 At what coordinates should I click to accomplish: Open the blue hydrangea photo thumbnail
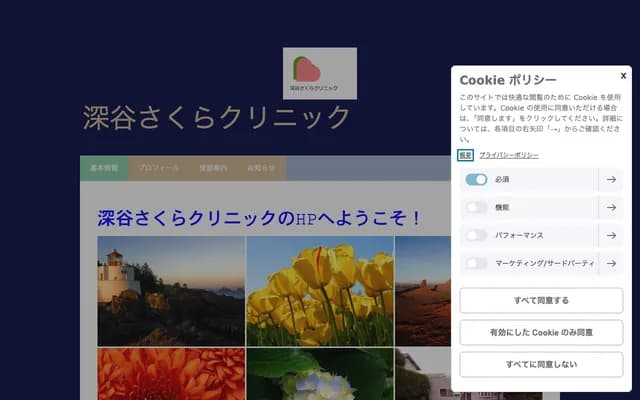pyautogui.click(x=320, y=374)
